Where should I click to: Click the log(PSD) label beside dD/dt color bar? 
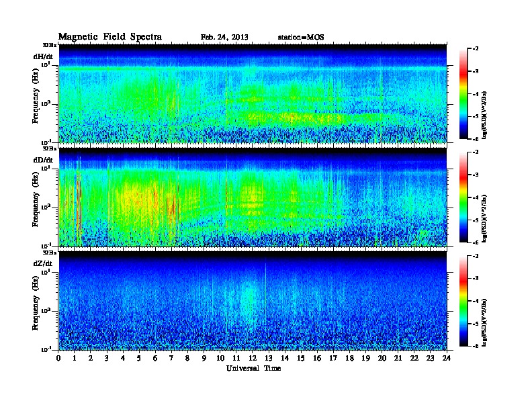(x=484, y=218)
